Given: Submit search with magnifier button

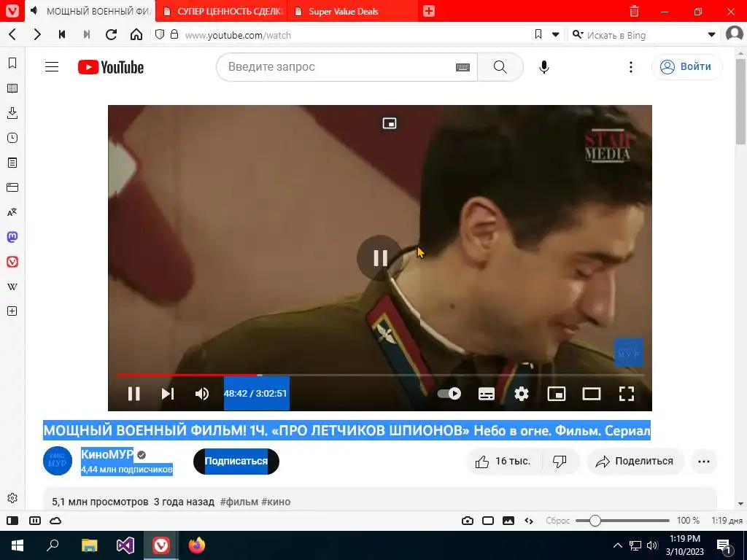Looking at the screenshot, I should click(x=500, y=67).
